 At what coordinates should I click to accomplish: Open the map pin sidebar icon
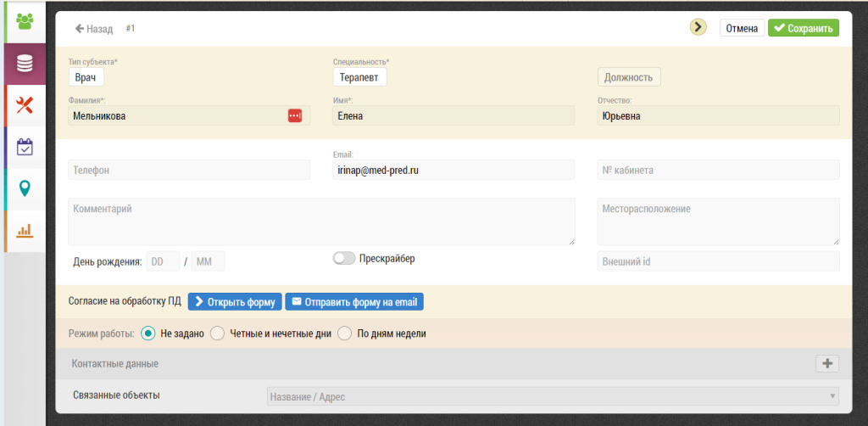pos(25,189)
